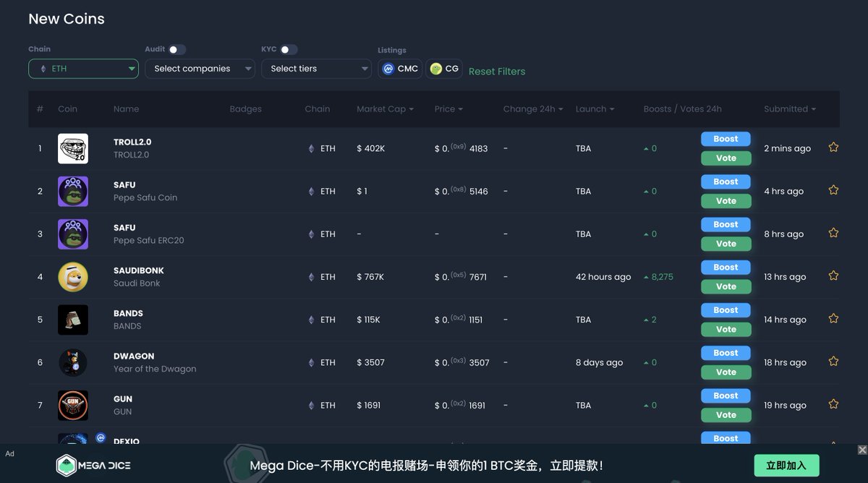The width and height of the screenshot is (868, 483).
Task: Click the $ 767K market cap cell
Action: point(370,277)
